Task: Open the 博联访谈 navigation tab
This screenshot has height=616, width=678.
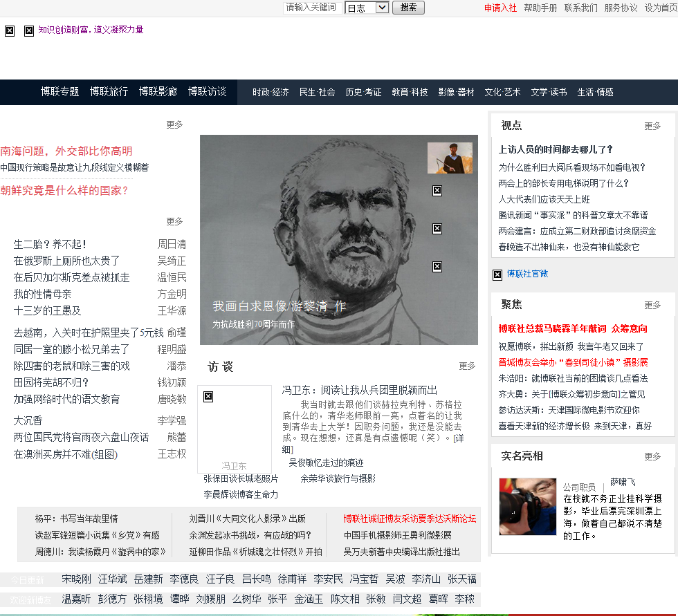Action: [x=207, y=91]
